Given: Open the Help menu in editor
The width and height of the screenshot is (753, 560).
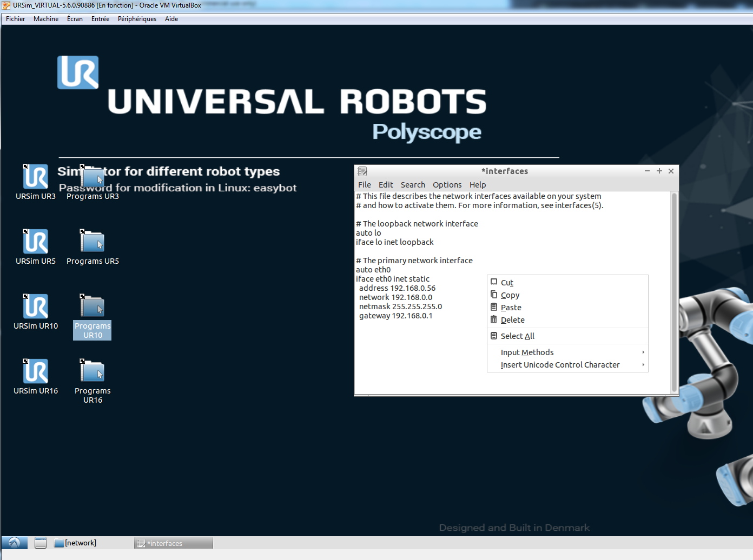Looking at the screenshot, I should click(478, 185).
